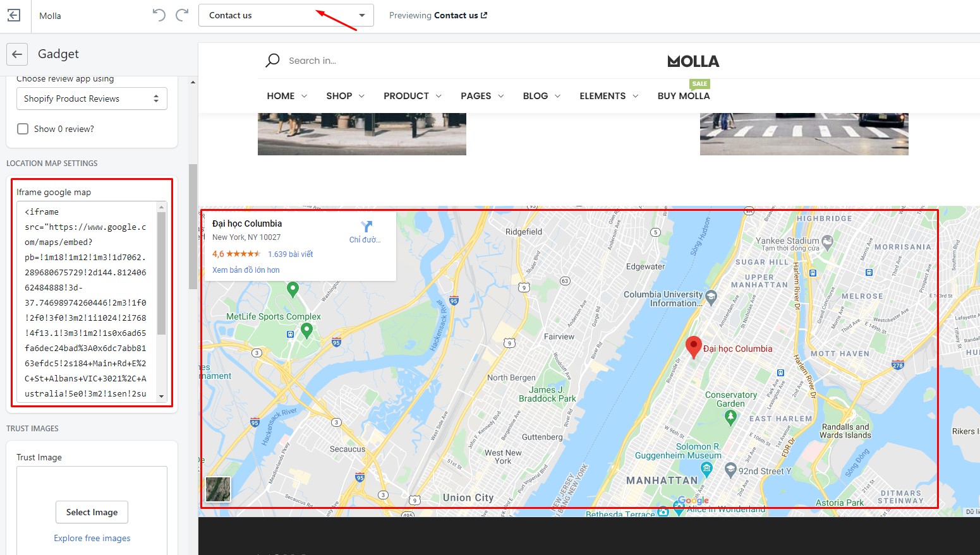980x555 pixels.
Task: Expand the ELEMENTS menu chevron
Action: coord(636,96)
